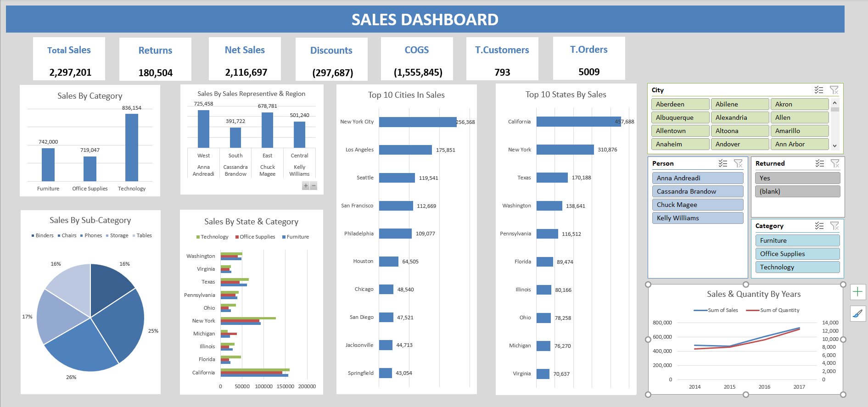Select Sales By Sub-Category chart title
Image resolution: width=868 pixels, height=407 pixels.
90,220
